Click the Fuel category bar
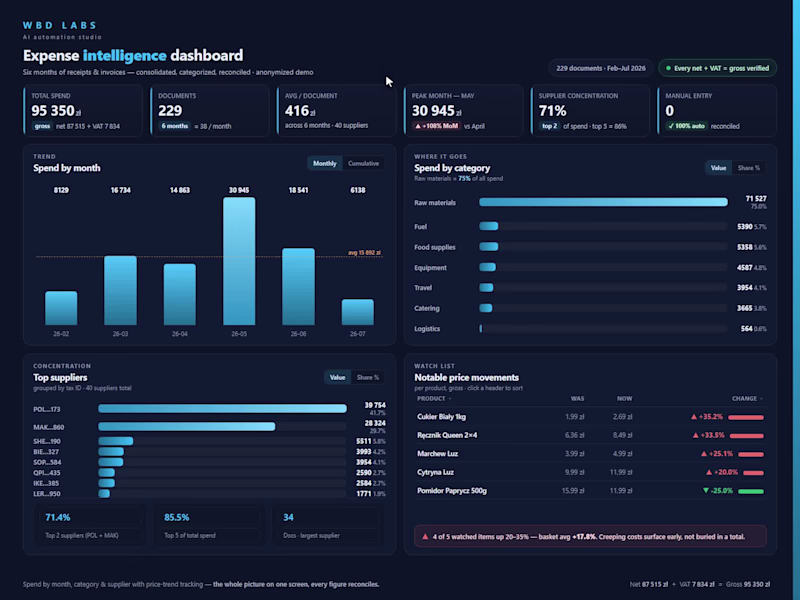 point(489,227)
